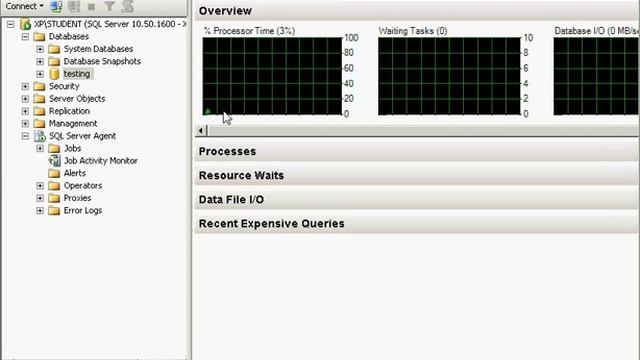Expand the Operators folder
The height and width of the screenshot is (360, 640).
click(40, 186)
